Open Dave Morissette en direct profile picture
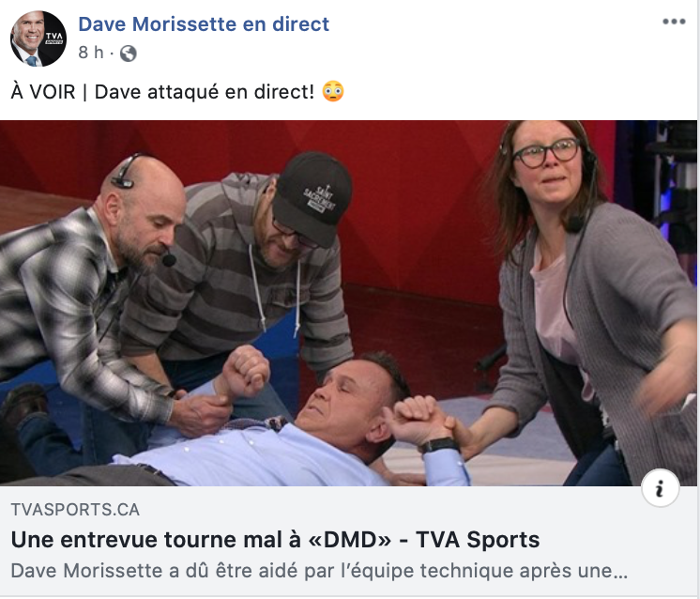The image size is (700, 599). [38, 38]
